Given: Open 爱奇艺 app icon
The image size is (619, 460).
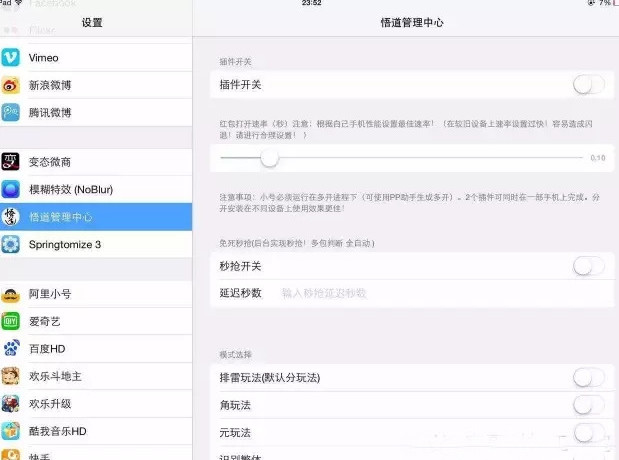Looking at the screenshot, I should click(10, 321).
